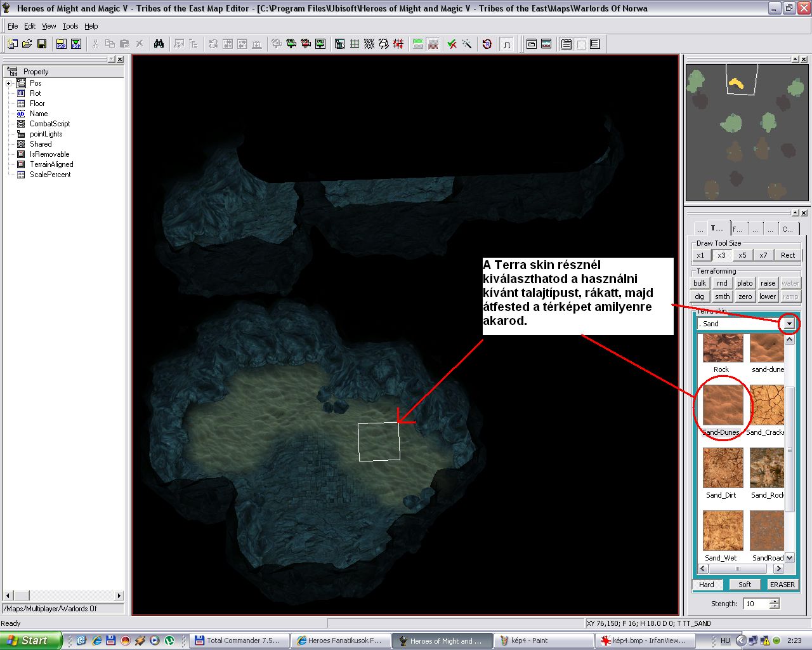Open the Edit menu
Viewport: 812px width, 650px height.
(30, 26)
